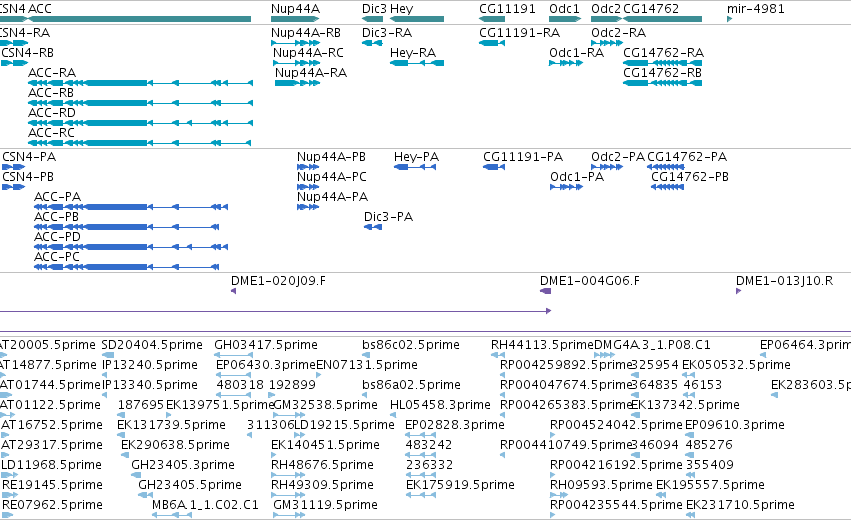Viewport: 851px width, 520px height.
Task: Click the Odc1 gene label
Action: click(564, 9)
